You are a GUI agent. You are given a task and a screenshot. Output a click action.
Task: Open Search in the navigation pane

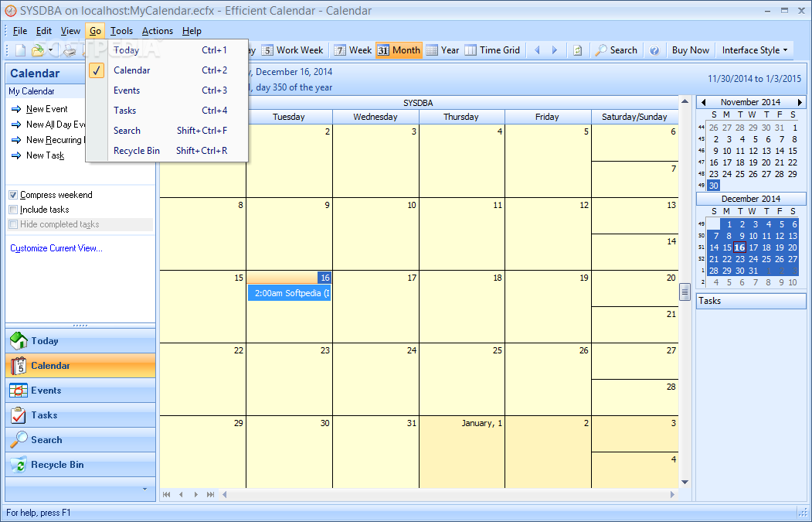[80, 440]
